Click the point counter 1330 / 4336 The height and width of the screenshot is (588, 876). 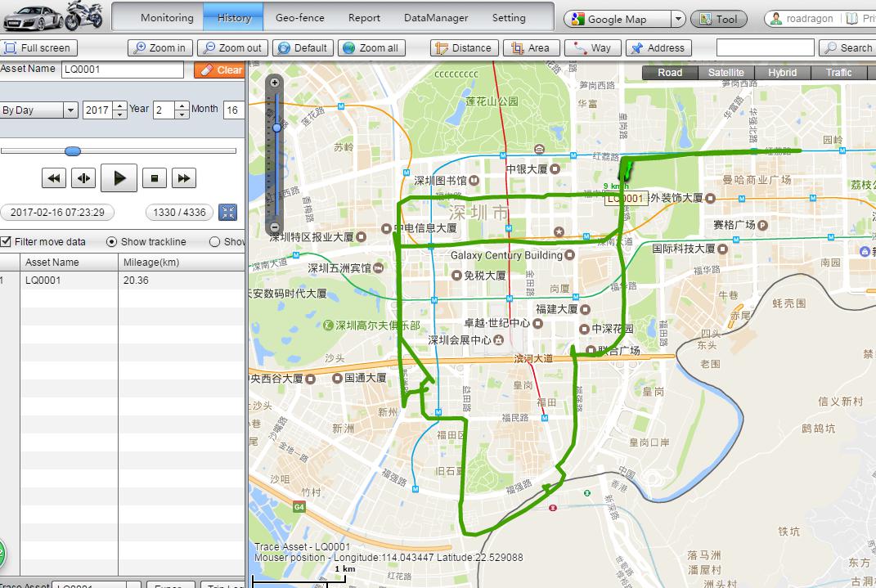pos(179,212)
